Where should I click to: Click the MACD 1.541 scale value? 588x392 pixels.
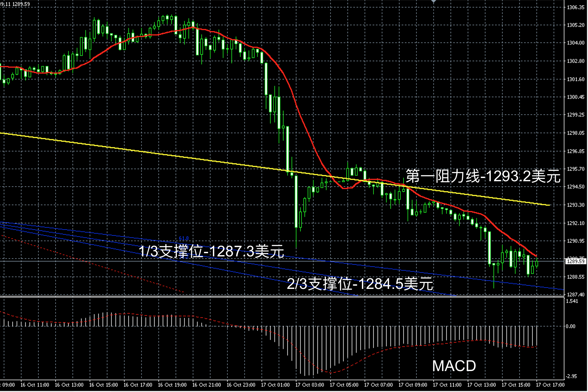(572, 301)
